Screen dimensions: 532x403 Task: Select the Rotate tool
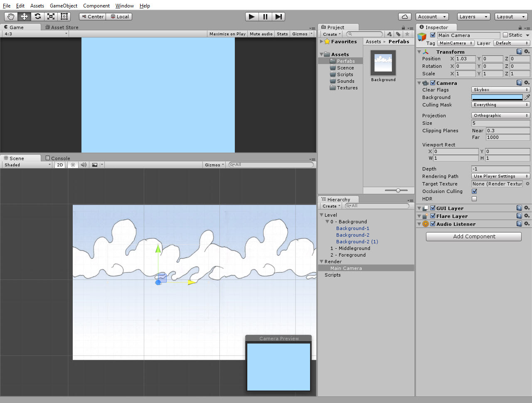point(37,17)
